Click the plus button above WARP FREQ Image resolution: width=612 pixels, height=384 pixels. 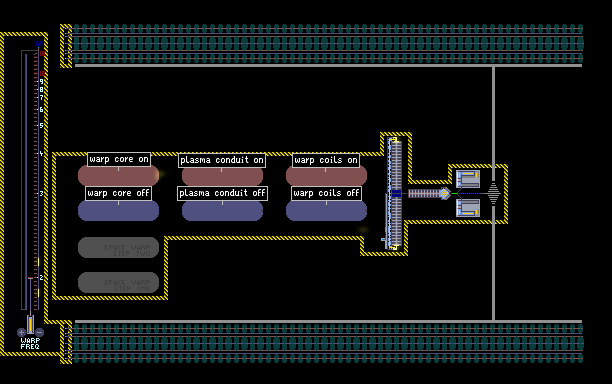coord(21,332)
